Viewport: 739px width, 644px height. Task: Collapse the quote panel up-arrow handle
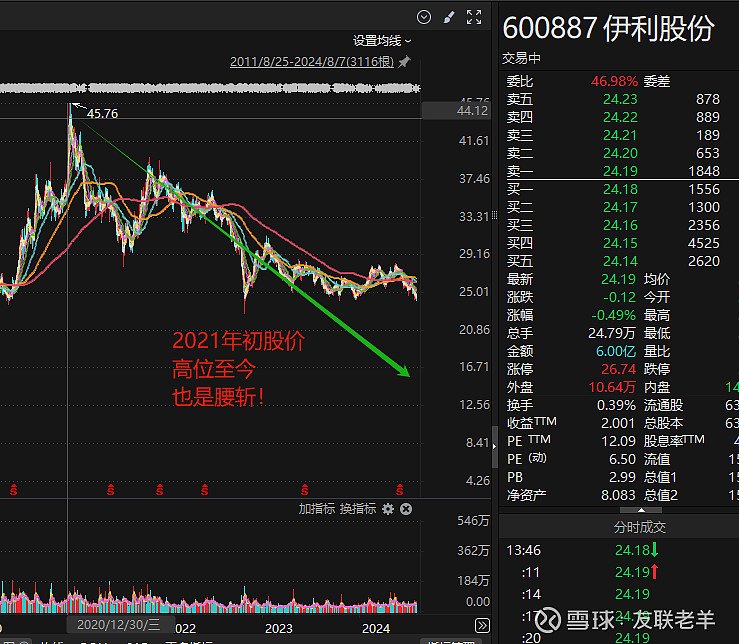[x=641, y=510]
